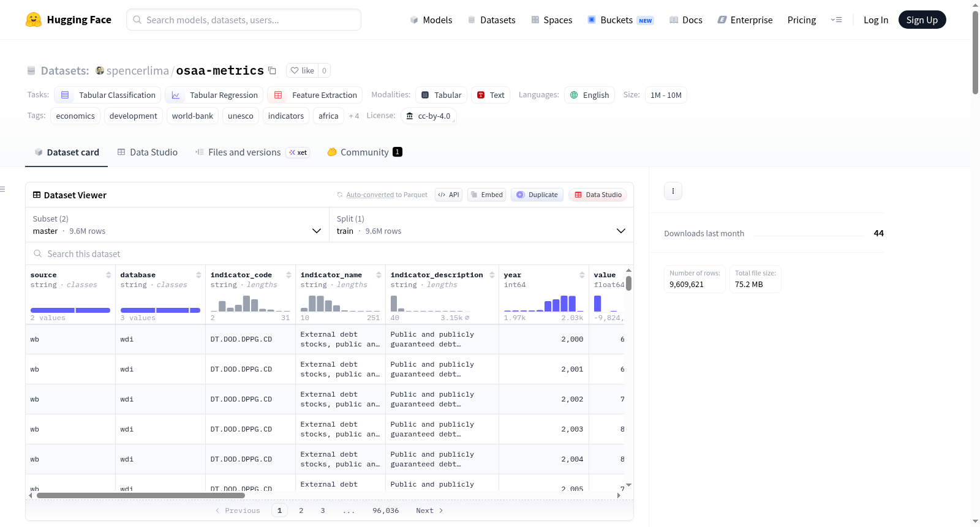
Task: Click the Hugging Face logo icon
Action: (x=34, y=20)
